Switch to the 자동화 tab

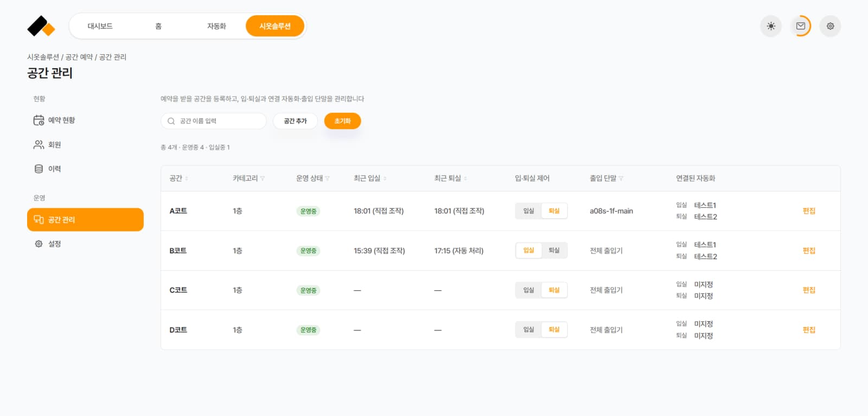(x=216, y=26)
